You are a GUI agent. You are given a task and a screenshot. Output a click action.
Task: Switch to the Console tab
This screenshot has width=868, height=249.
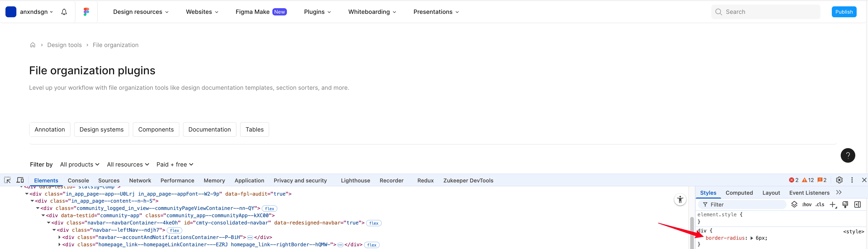click(x=78, y=181)
